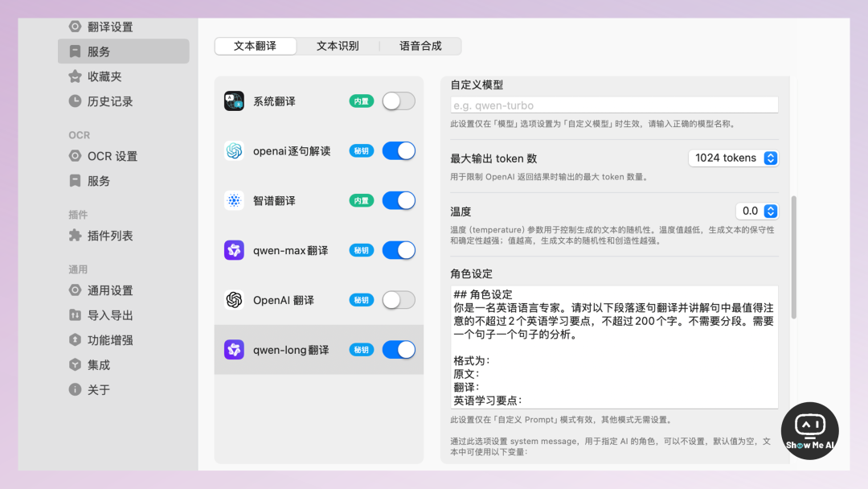Click the 收藏夹 star icon
This screenshot has width=868, height=489.
click(x=75, y=76)
